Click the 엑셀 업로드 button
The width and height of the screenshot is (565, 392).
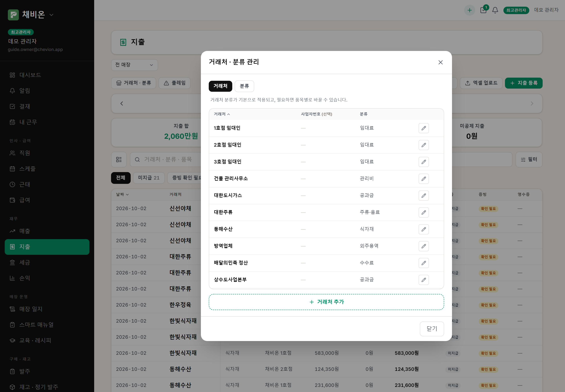coord(481,83)
